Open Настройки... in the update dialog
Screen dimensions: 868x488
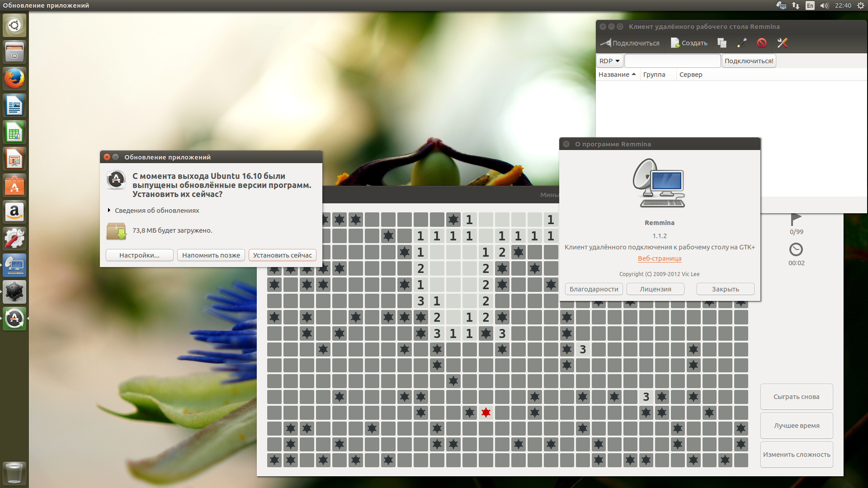[x=140, y=255]
